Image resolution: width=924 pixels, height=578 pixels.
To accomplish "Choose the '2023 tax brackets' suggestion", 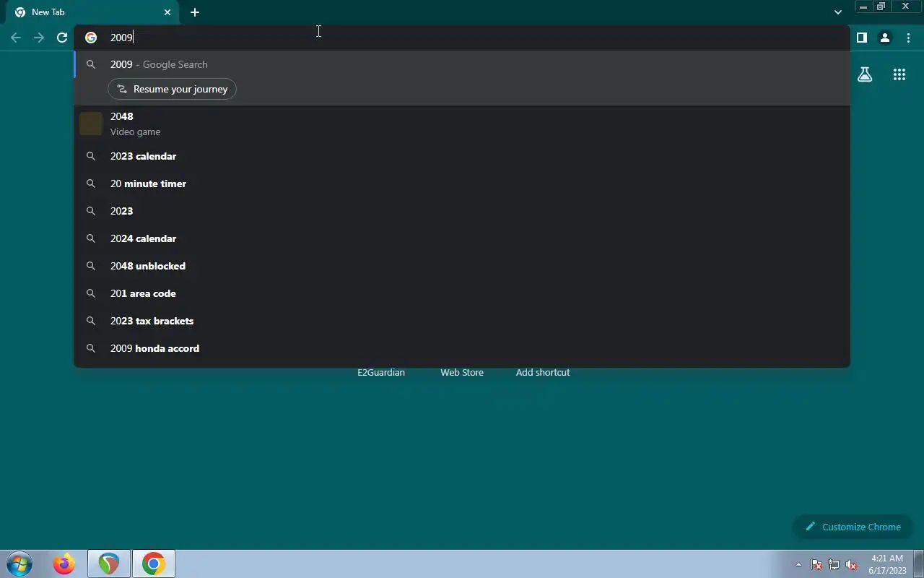I will [462, 321].
